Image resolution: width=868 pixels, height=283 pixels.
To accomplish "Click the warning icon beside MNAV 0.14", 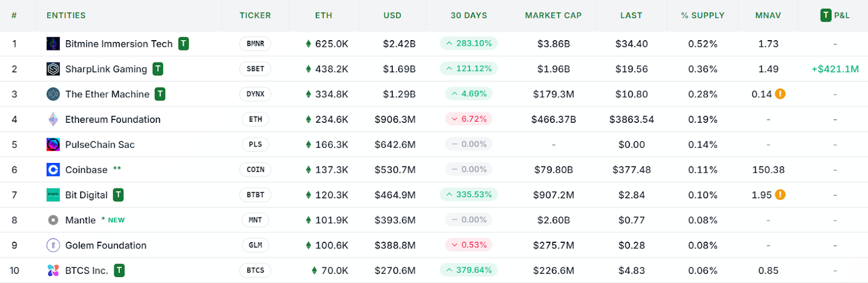I will point(780,94).
